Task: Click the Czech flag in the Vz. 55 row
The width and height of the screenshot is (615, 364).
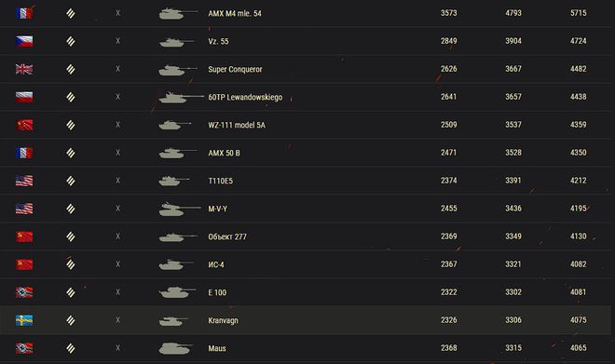Action: [24, 41]
